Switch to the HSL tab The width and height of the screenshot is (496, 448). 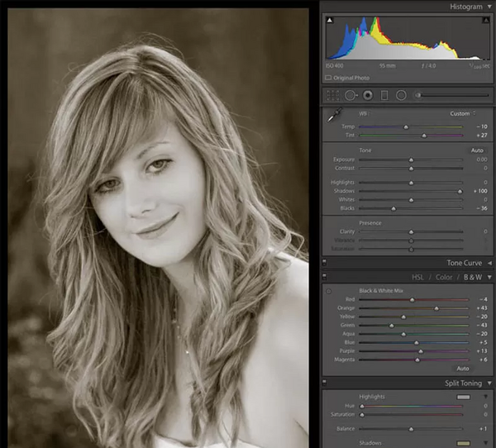(417, 278)
